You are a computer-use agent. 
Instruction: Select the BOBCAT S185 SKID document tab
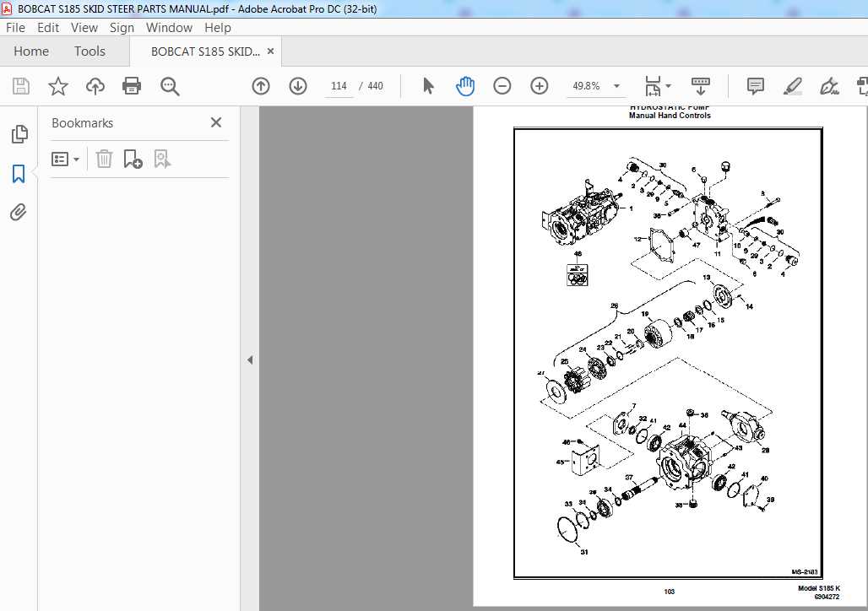click(205, 51)
